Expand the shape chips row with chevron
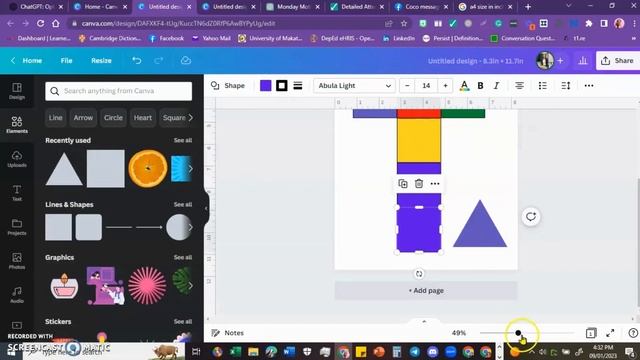The height and width of the screenshot is (360, 640). click(x=191, y=118)
